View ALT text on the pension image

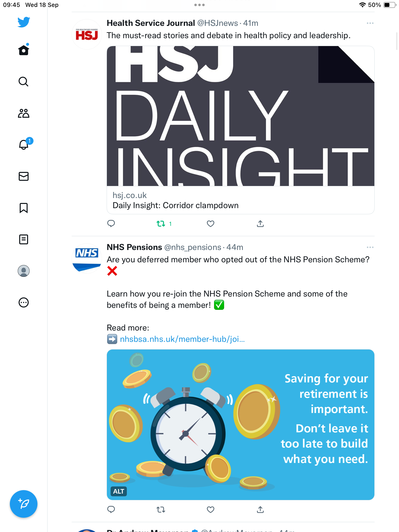click(119, 491)
